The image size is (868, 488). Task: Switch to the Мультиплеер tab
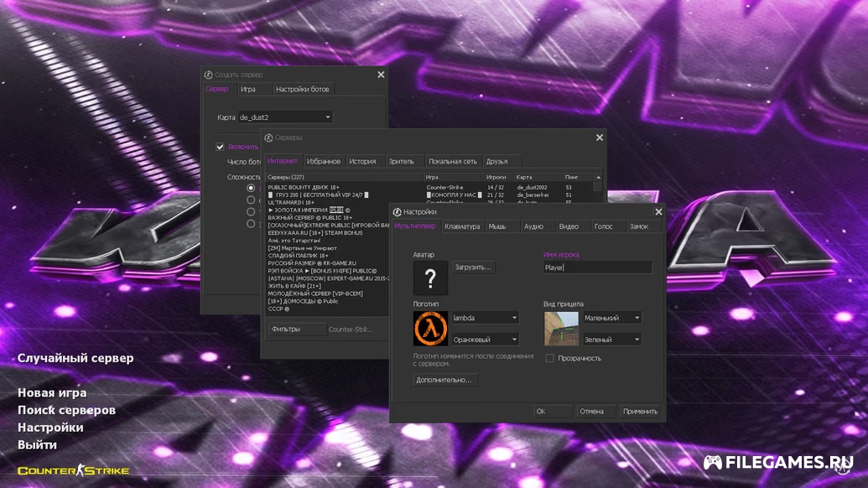point(415,226)
